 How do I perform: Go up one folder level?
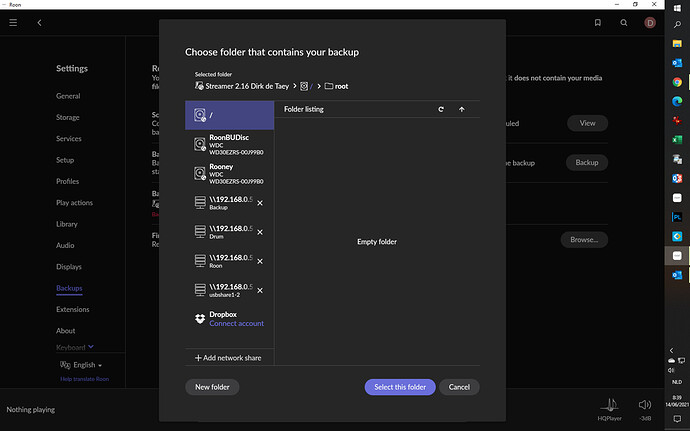462,109
